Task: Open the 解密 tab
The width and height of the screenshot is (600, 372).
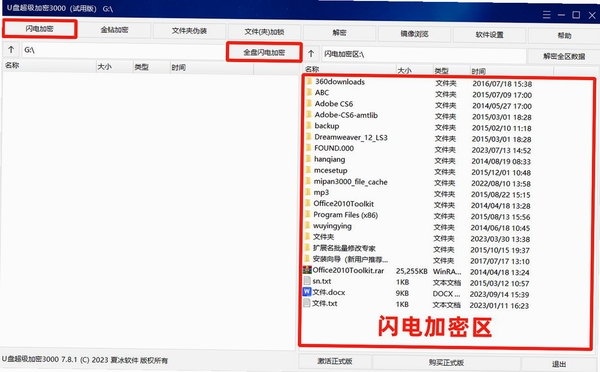Action: coord(339,33)
